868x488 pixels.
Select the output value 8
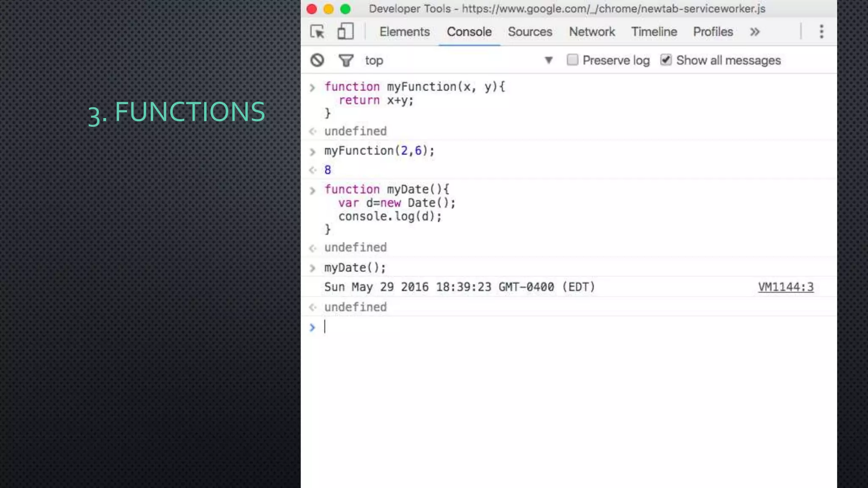tap(328, 170)
